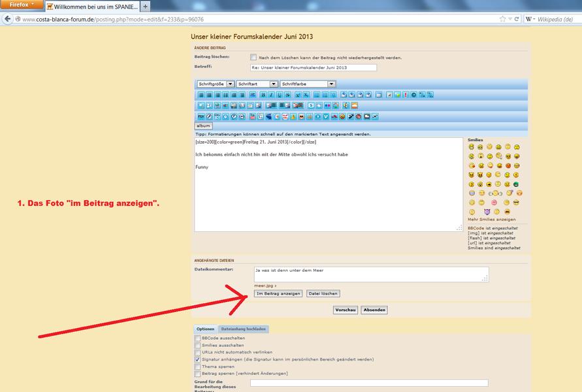Enable BBCode ausschalten option
Viewport: 582px width, 392px height.
tap(198, 338)
